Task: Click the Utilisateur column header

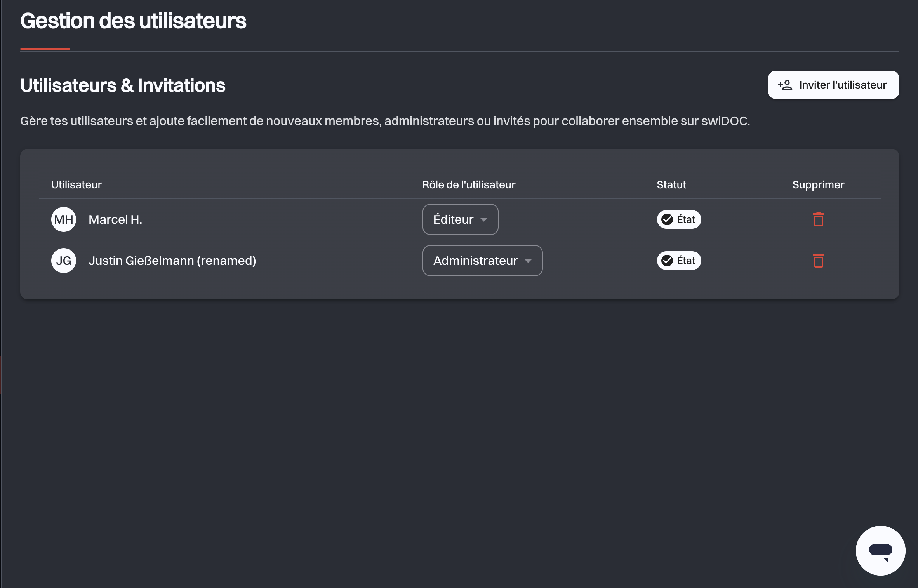Action: click(x=76, y=184)
